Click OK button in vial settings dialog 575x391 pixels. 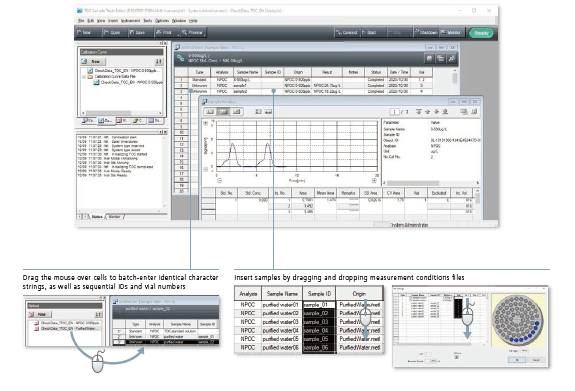(517, 360)
